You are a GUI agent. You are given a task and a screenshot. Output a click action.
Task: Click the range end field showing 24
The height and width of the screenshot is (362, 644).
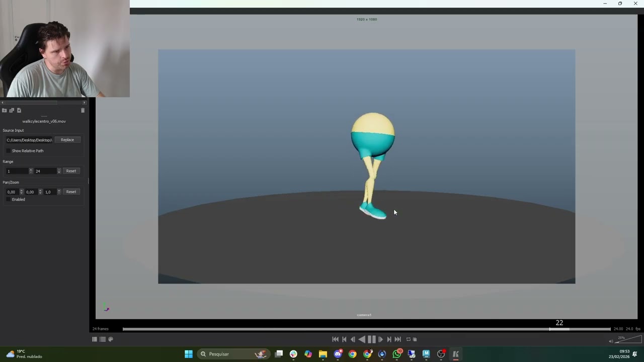click(45, 171)
